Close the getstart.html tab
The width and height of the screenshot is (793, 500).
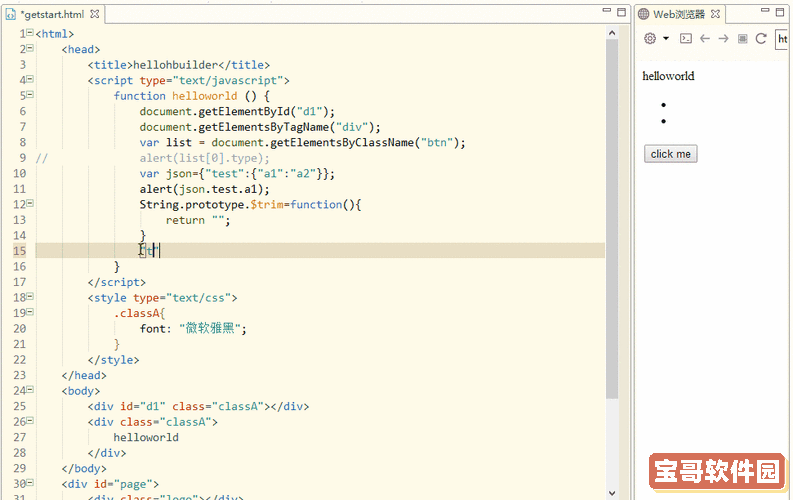click(x=95, y=14)
